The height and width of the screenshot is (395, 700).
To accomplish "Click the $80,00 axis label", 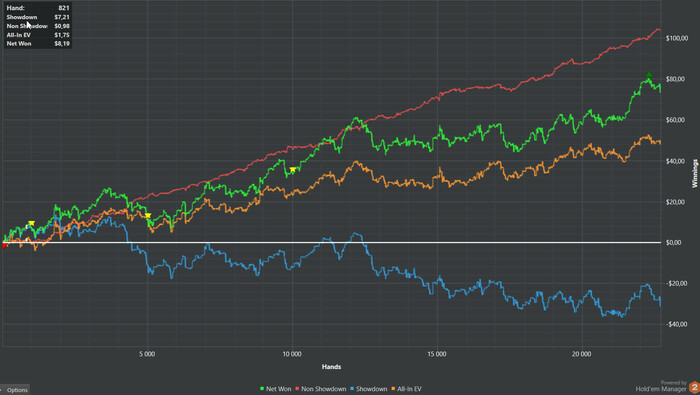I will tap(675, 79).
